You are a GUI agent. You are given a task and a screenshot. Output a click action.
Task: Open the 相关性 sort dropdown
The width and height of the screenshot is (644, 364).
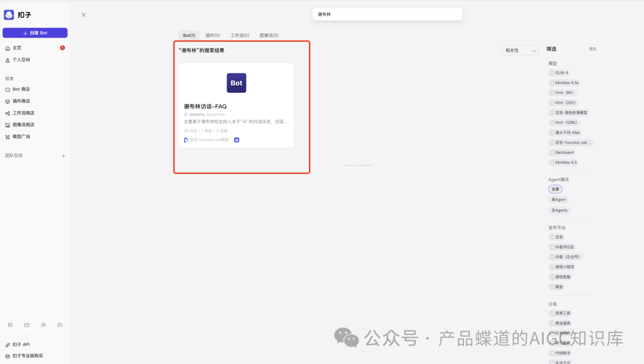pyautogui.click(x=520, y=51)
